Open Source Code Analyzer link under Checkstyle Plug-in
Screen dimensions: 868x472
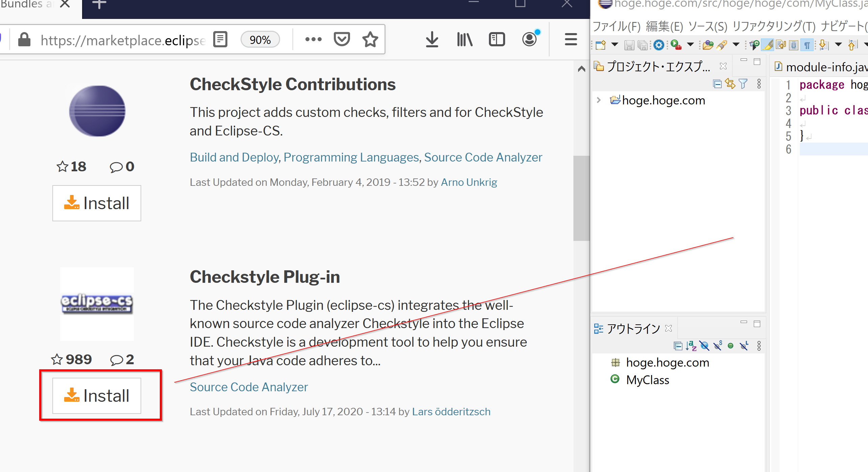tap(249, 387)
